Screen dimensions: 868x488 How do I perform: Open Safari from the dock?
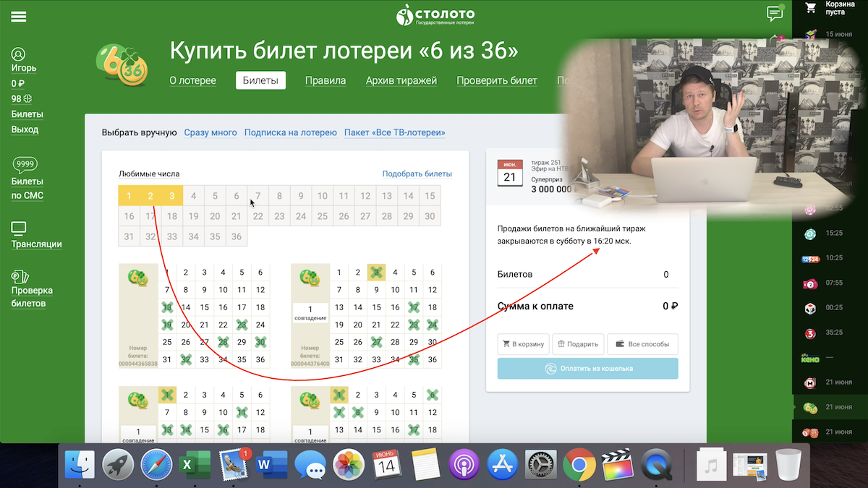point(156,463)
